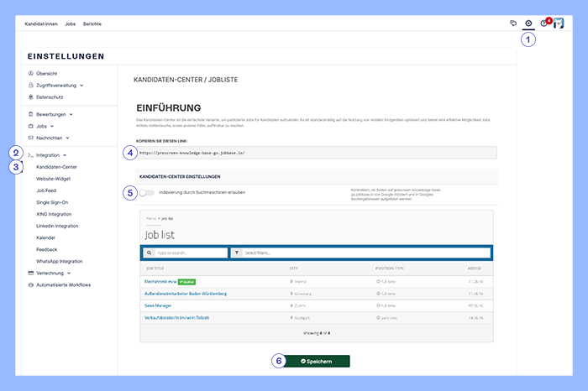Image resolution: width=588 pixels, height=391 pixels.
Task: Expand the Bewerbungen section chevron
Action: pos(71,115)
